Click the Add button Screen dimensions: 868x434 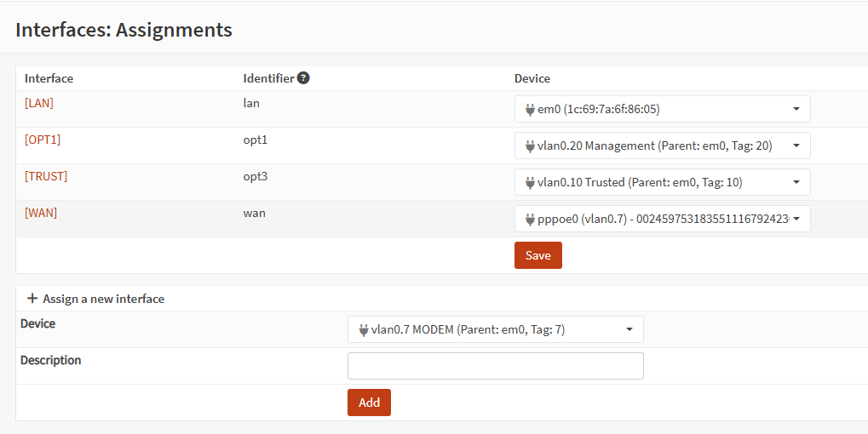369,403
